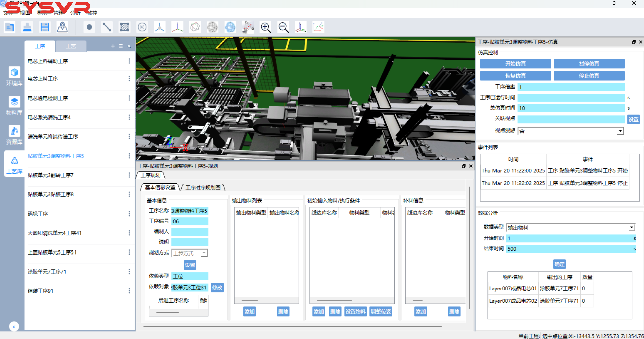Click the 工序倍率 input field

[x=571, y=87]
